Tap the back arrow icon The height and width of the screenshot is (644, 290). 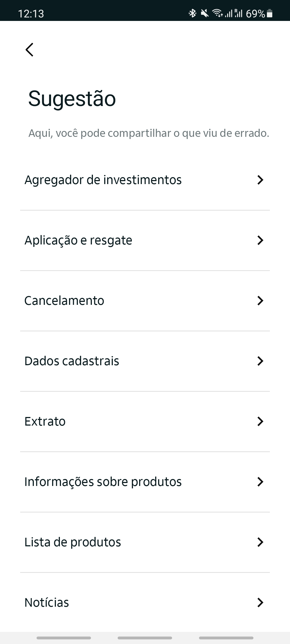click(30, 50)
